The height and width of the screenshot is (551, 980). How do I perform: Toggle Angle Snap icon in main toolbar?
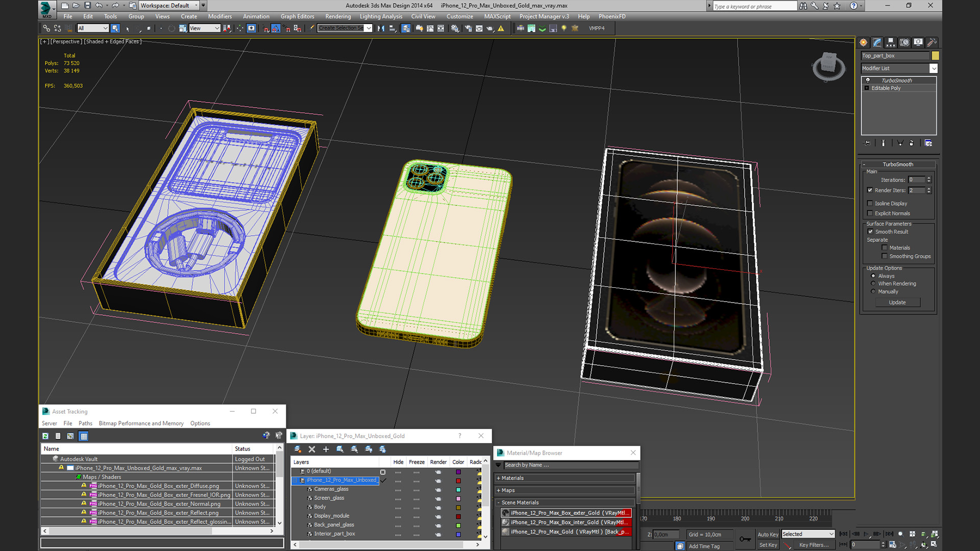click(x=276, y=29)
